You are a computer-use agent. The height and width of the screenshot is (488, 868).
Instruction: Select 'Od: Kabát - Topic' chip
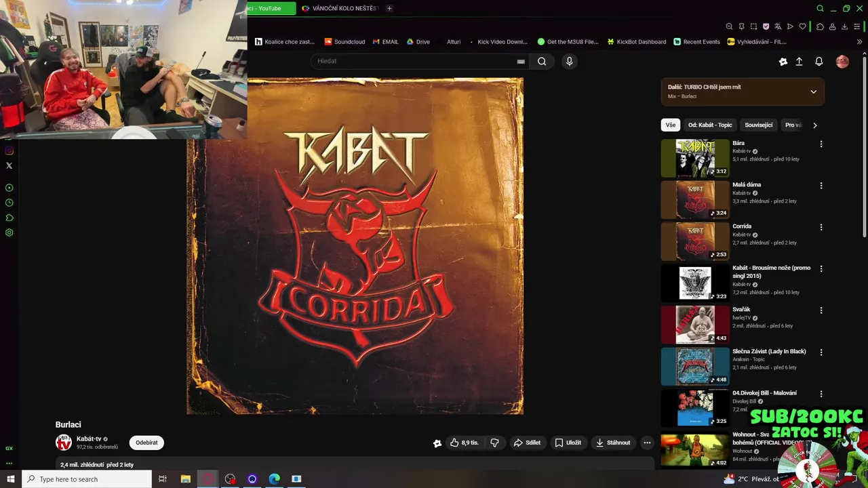click(x=710, y=125)
